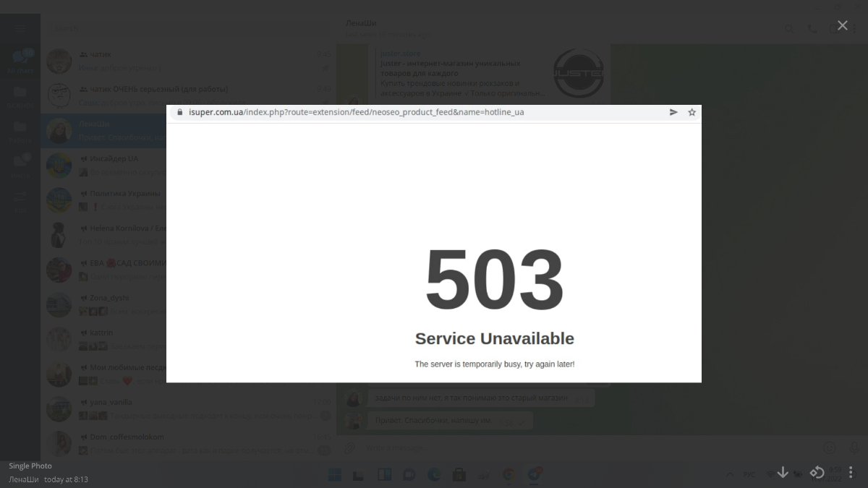
Task: Open the Работа folder in Telegram sidebar
Action: 20,131
